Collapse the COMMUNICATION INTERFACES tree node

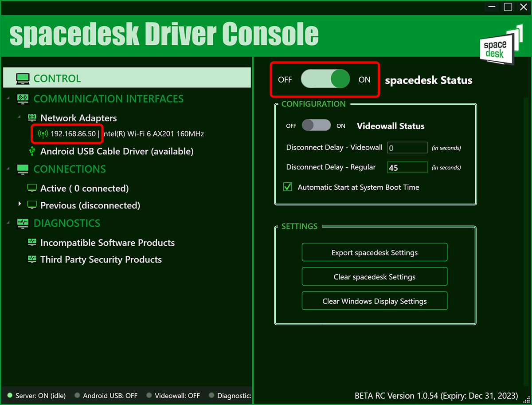[8, 97]
